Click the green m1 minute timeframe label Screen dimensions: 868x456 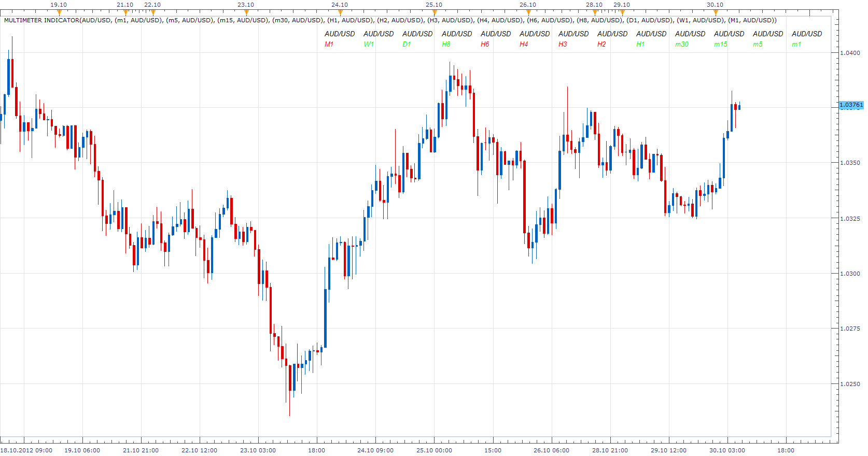(x=796, y=44)
